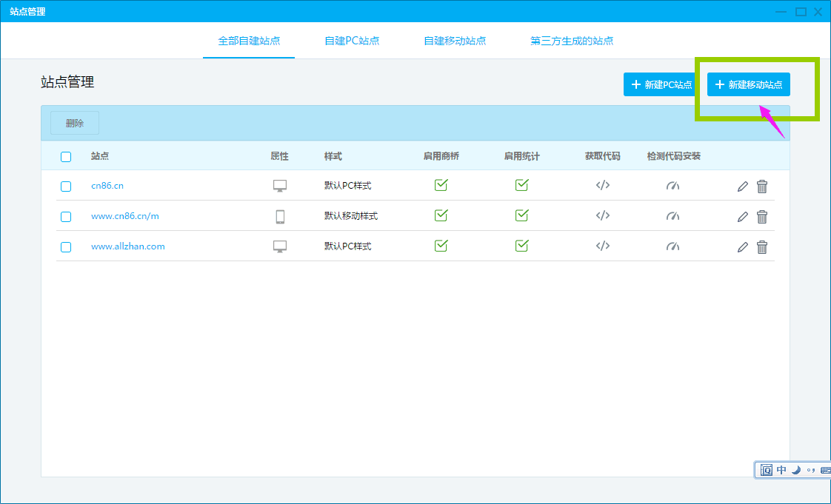The height and width of the screenshot is (504, 831).
Task: Maximize the 站点管理 window
Action: point(801,12)
